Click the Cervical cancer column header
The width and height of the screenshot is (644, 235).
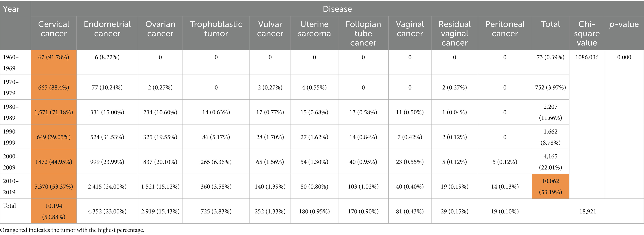[x=53, y=29]
